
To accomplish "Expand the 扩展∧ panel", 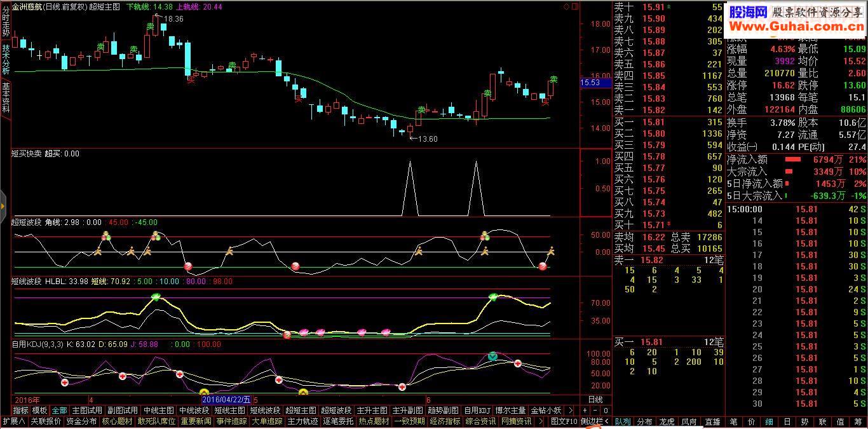I will point(13,421).
